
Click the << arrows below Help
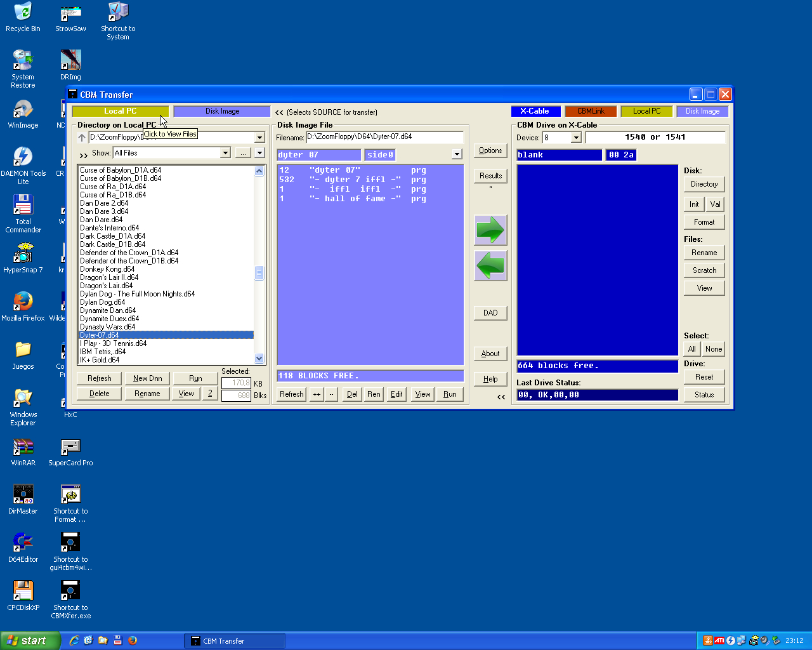click(x=501, y=397)
